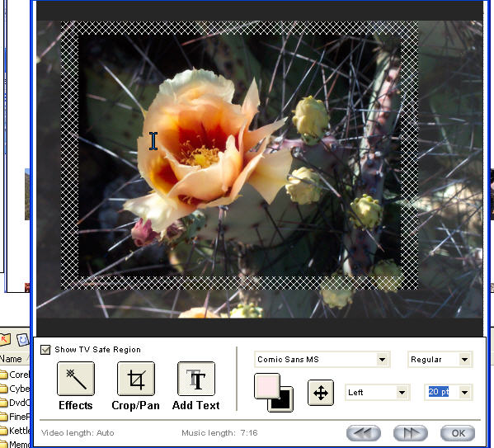Advance to next slide with forward button
Screen dimensions: 494x448
[x=411, y=433]
